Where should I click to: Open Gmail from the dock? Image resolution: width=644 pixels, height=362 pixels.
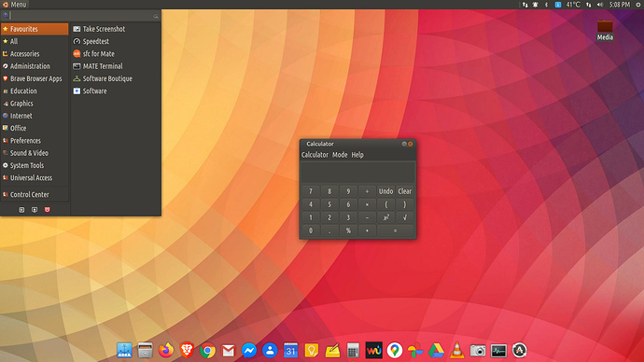[x=229, y=351]
